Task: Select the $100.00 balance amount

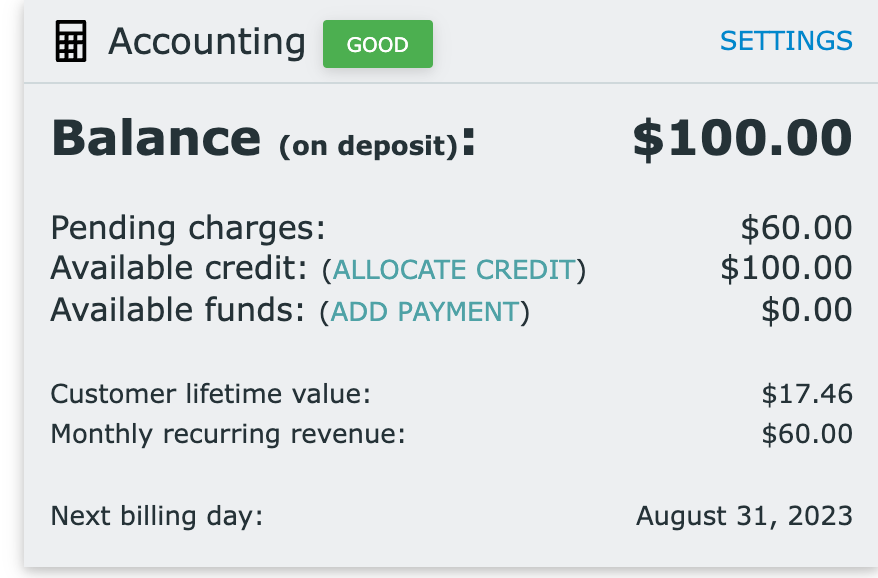Action: (x=742, y=138)
